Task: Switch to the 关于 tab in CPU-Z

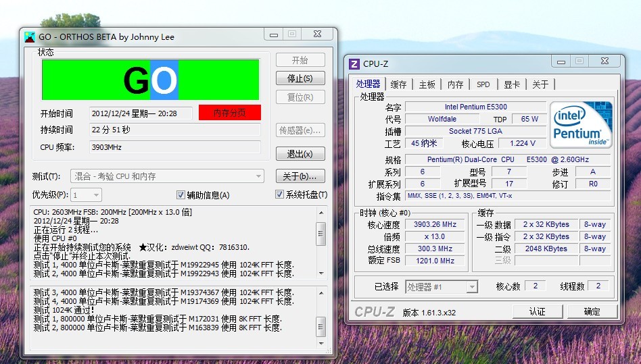Action: pyautogui.click(x=540, y=84)
